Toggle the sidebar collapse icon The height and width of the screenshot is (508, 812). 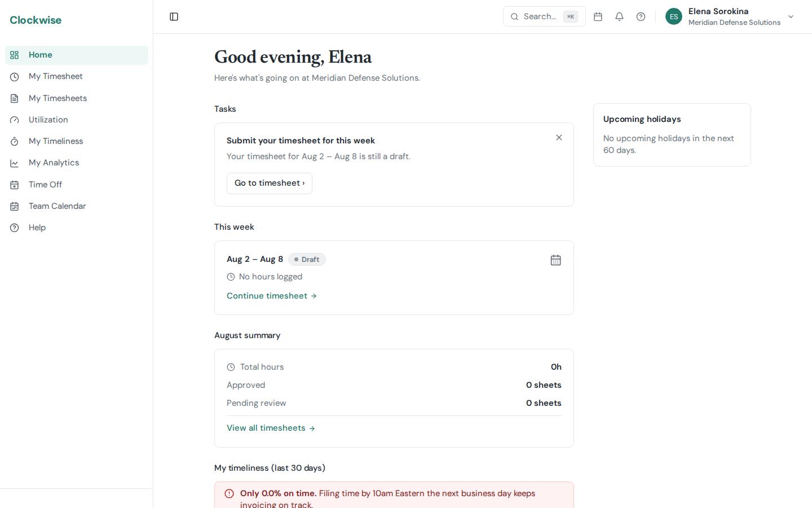click(x=174, y=17)
